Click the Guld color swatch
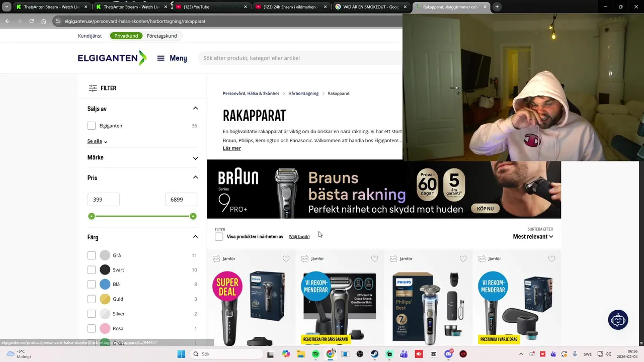The image size is (644, 362). click(x=105, y=299)
